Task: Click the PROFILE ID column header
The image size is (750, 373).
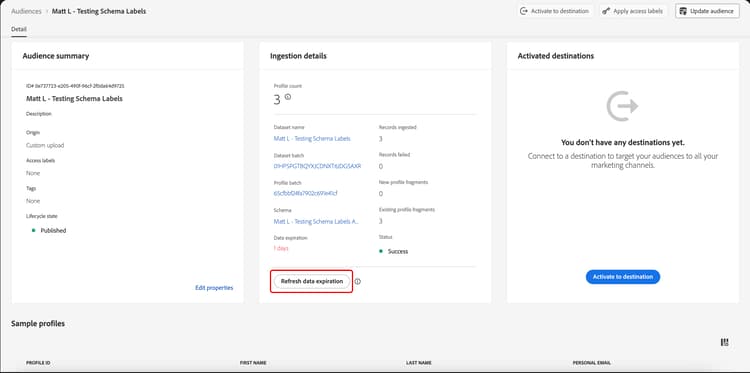Action: (x=38, y=363)
